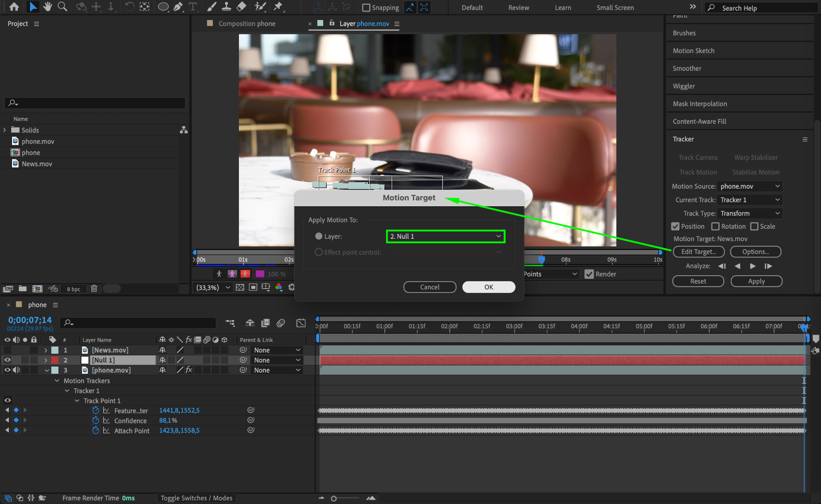Pick the Type tool
The width and height of the screenshot is (821, 504).
point(193,7)
